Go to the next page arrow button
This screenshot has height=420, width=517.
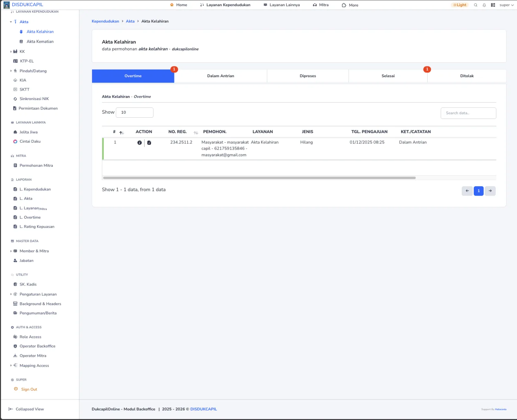(x=490, y=191)
